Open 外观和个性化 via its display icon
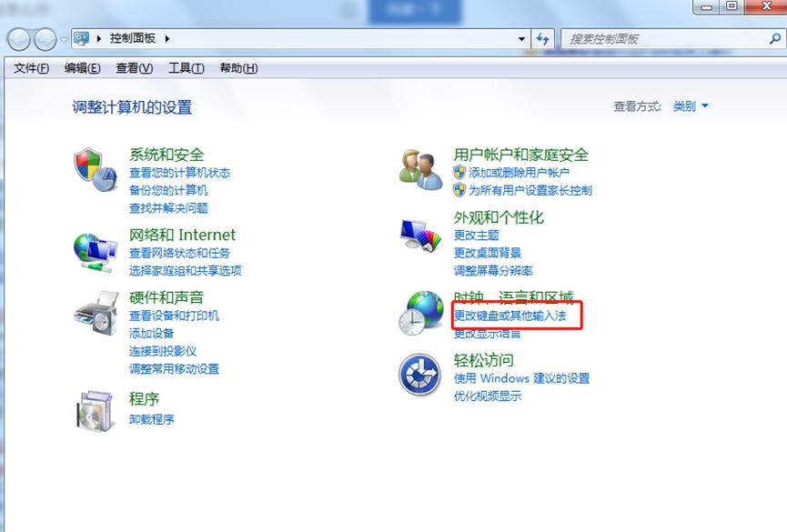787x532 pixels. [x=419, y=235]
